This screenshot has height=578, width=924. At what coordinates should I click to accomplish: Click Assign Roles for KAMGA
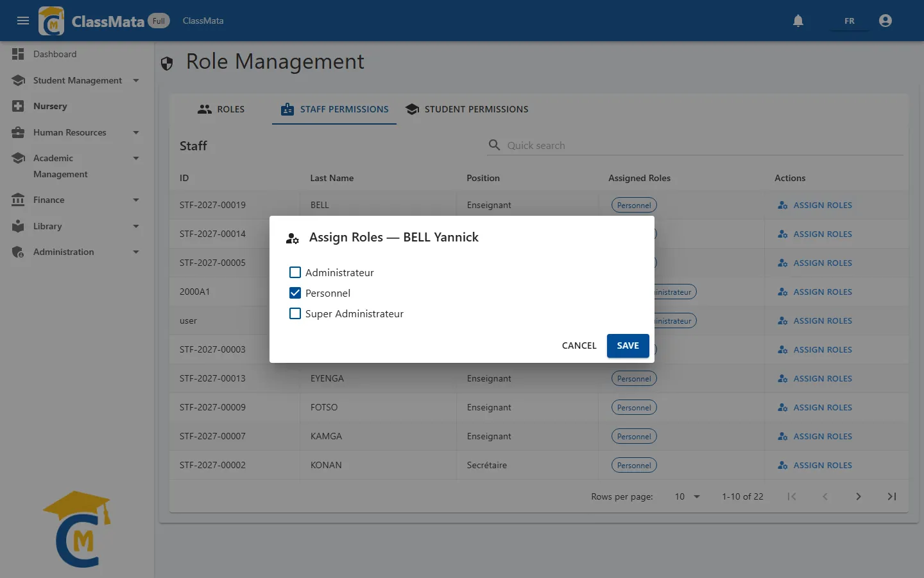coord(815,436)
